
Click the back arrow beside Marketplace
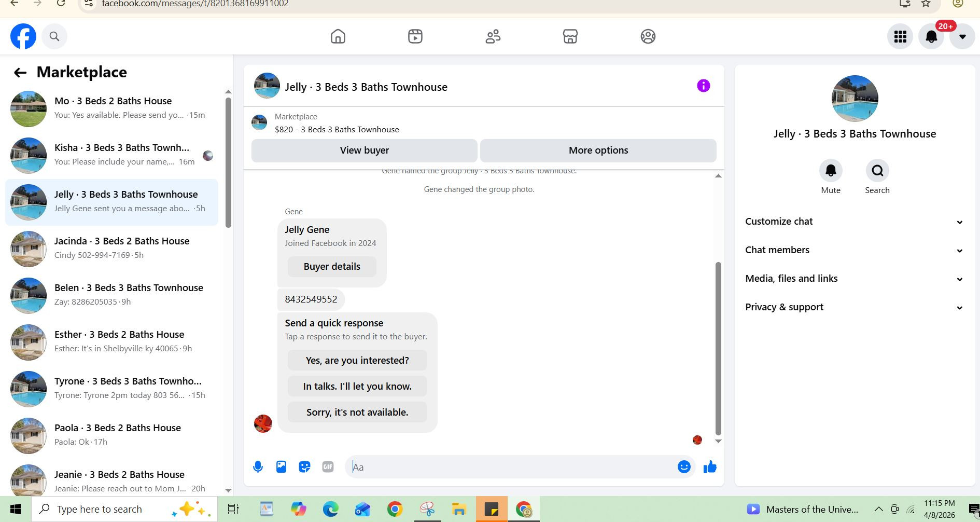coord(20,73)
